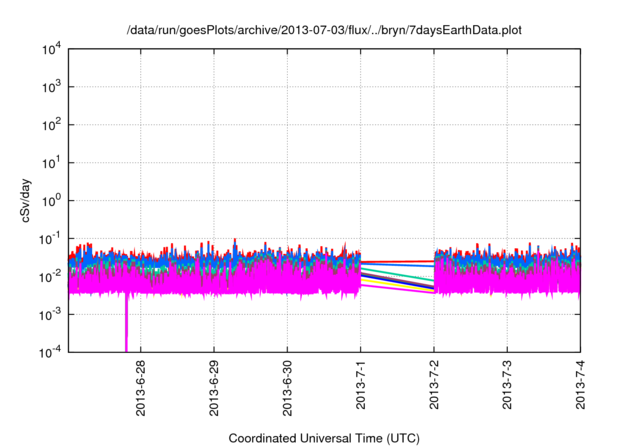
Task: Click the 10^-3 y-axis tick label
Action: [x=50, y=313]
